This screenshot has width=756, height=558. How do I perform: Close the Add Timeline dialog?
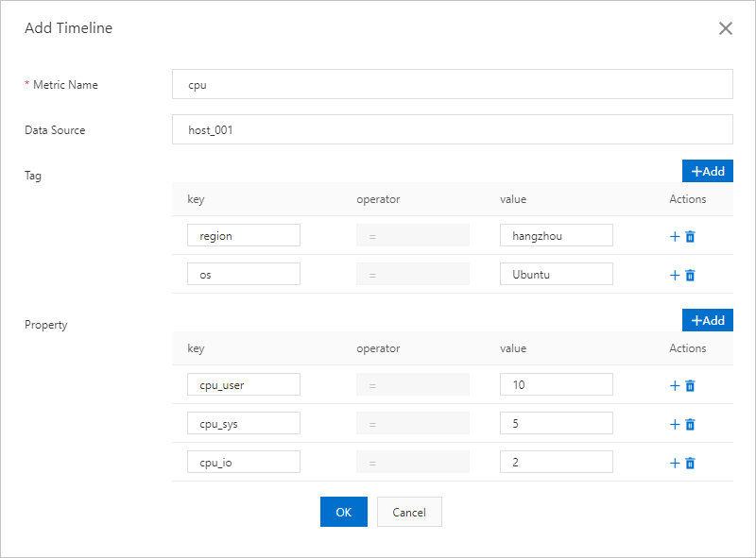tap(726, 28)
